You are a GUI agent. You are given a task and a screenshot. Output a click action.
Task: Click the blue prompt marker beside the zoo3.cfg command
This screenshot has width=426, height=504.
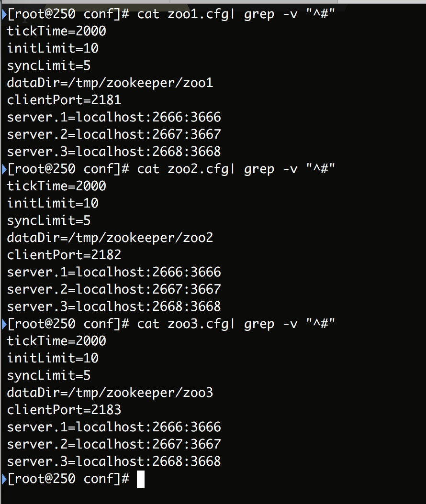click(4, 324)
